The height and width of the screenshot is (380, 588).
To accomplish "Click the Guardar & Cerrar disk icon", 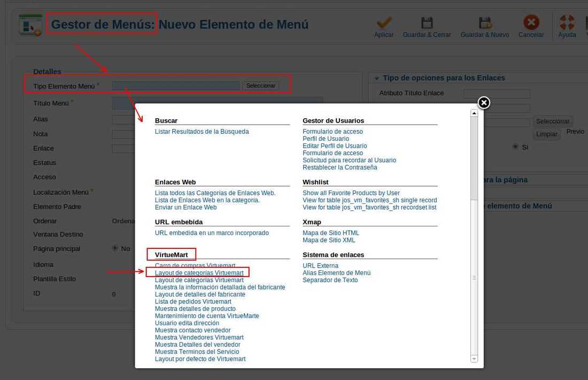I will 427,22.
